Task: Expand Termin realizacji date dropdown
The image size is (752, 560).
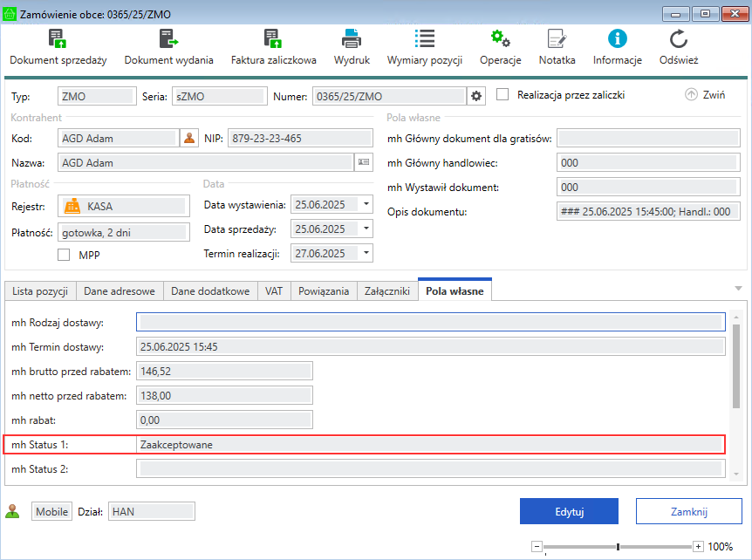Action: click(x=366, y=254)
